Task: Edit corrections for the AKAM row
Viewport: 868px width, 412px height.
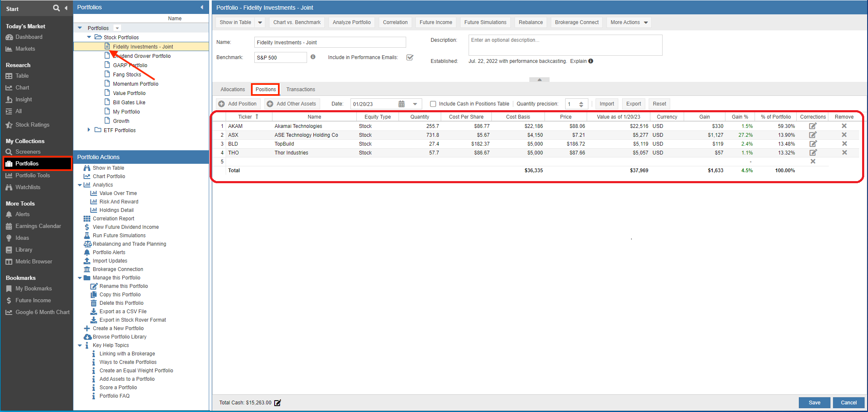Action: [813, 126]
